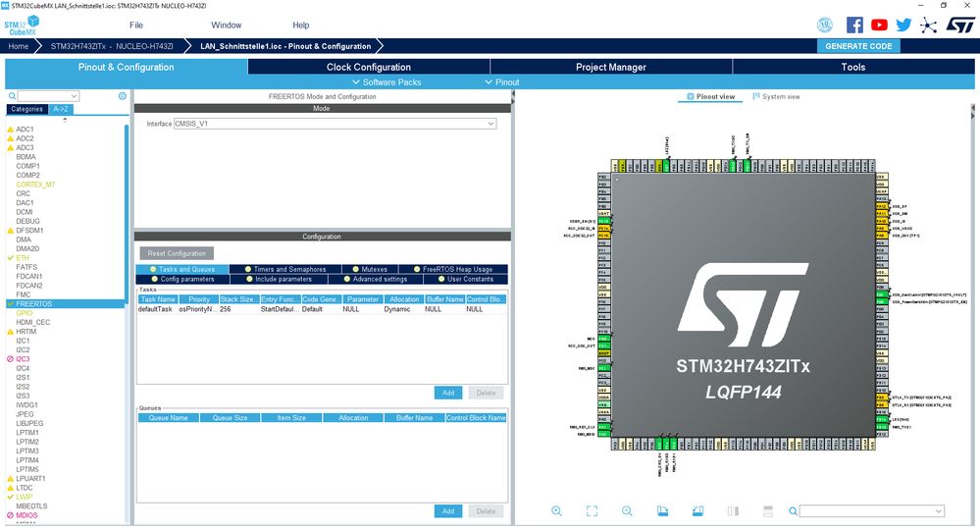
Task: Select ETH in peripheral list
Action: point(23,258)
